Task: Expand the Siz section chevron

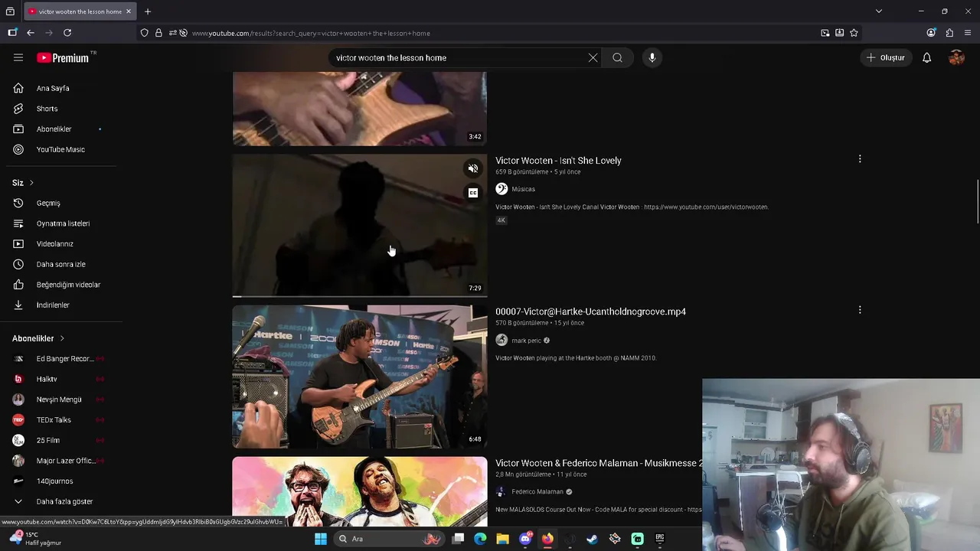Action: click(x=31, y=183)
